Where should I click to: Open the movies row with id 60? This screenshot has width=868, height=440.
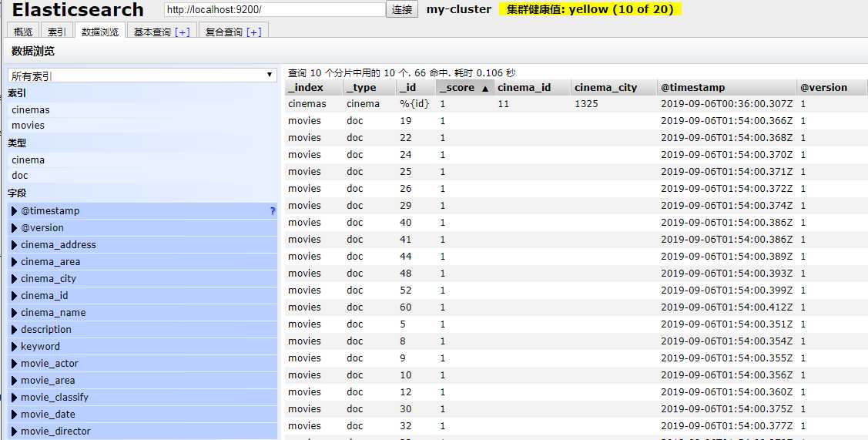(x=576, y=307)
